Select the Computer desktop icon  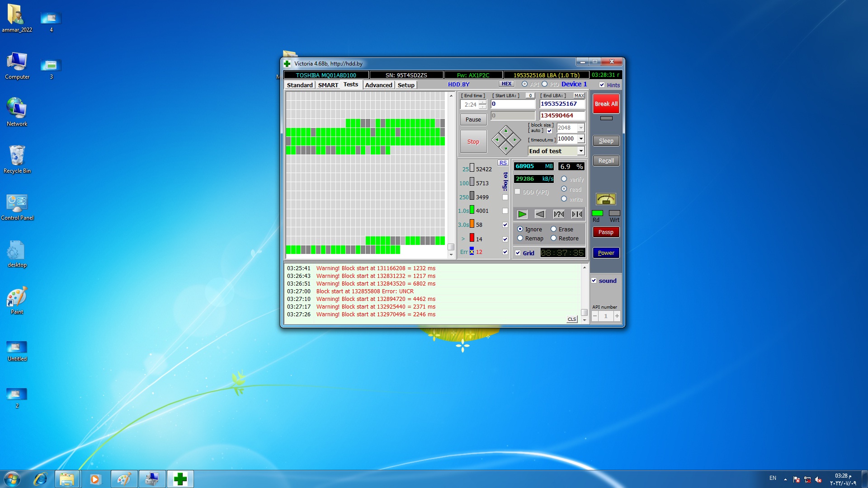point(17,66)
